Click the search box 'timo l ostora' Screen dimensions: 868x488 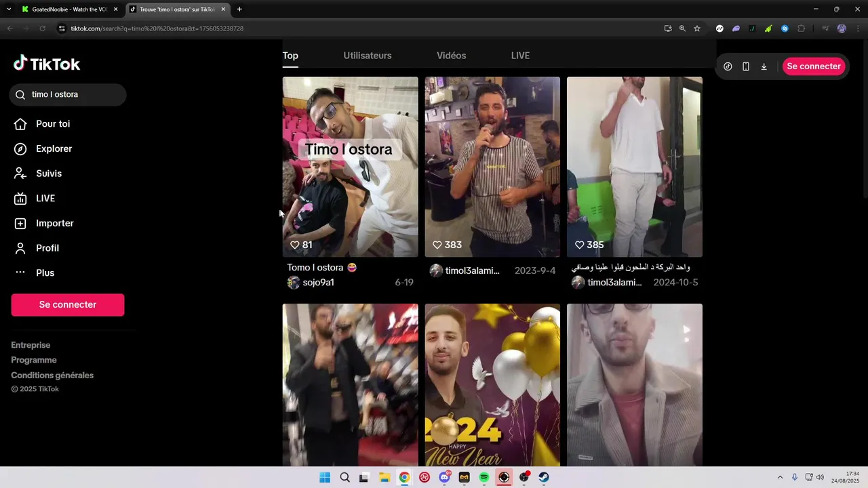point(68,95)
